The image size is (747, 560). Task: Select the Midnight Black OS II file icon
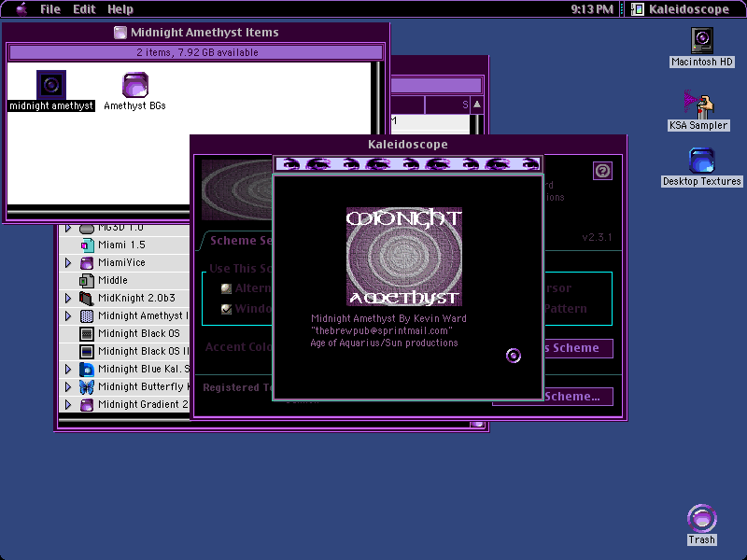[87, 352]
